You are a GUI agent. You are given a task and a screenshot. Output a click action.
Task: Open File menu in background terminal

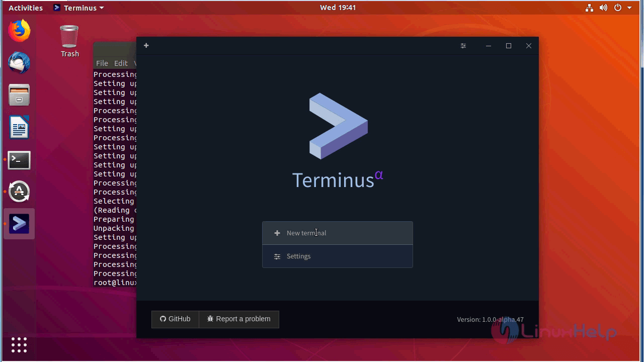[102, 63]
